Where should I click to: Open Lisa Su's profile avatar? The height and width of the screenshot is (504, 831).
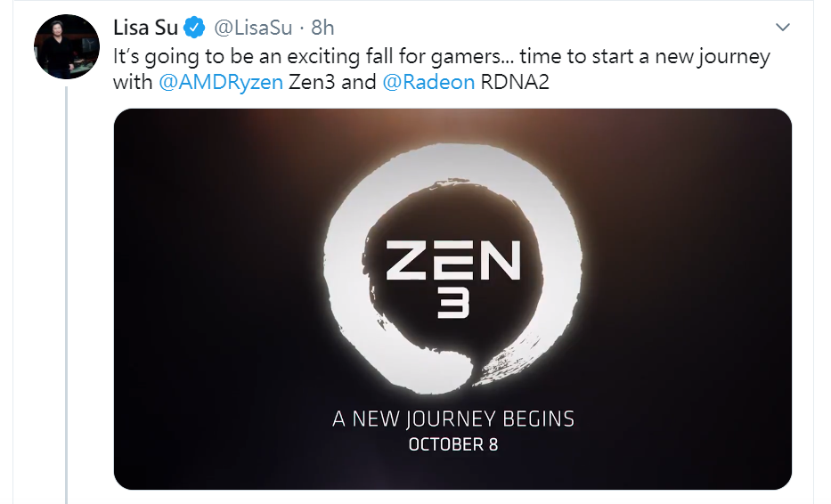(x=67, y=46)
